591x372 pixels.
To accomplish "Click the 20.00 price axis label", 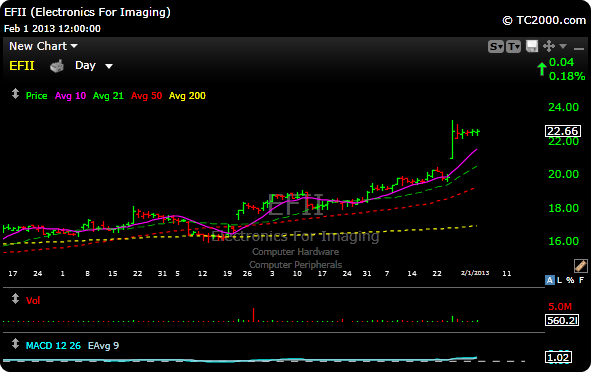I will point(563,174).
